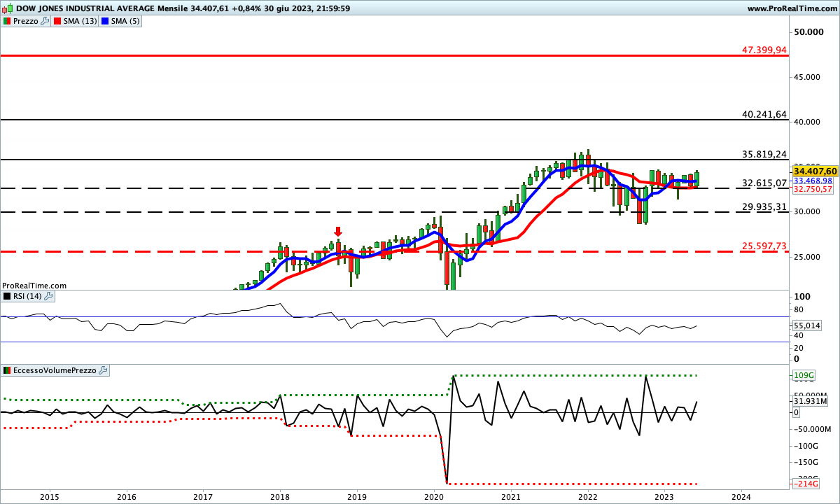Click the 50.000 price axis label
Viewport: 840px width, 504px height.
tap(807, 32)
